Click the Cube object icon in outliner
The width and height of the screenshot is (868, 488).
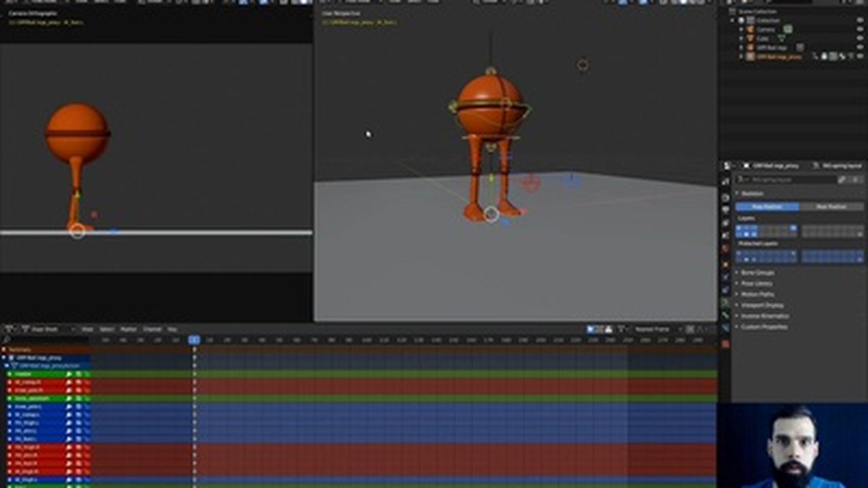[x=751, y=39]
